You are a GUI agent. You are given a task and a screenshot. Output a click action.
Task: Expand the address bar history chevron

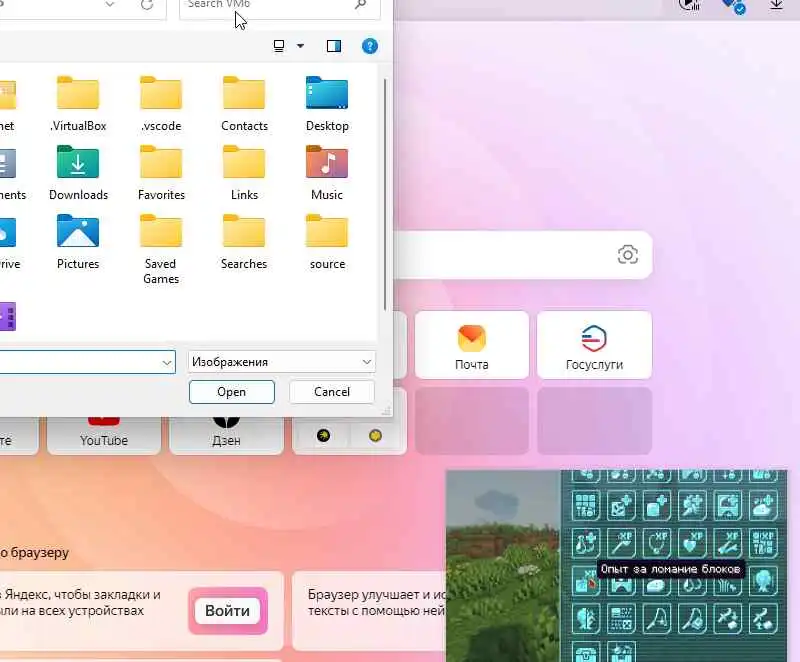pyautogui.click(x=109, y=5)
